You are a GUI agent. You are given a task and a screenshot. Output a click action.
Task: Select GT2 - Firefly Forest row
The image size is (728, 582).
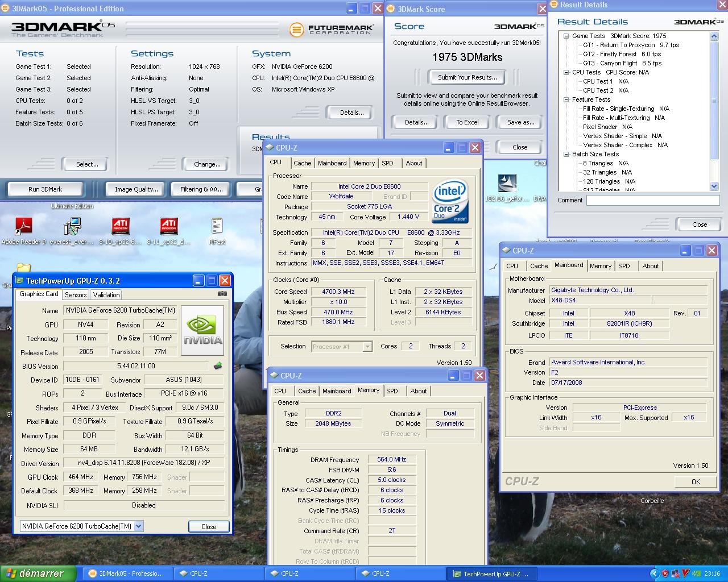[622, 54]
